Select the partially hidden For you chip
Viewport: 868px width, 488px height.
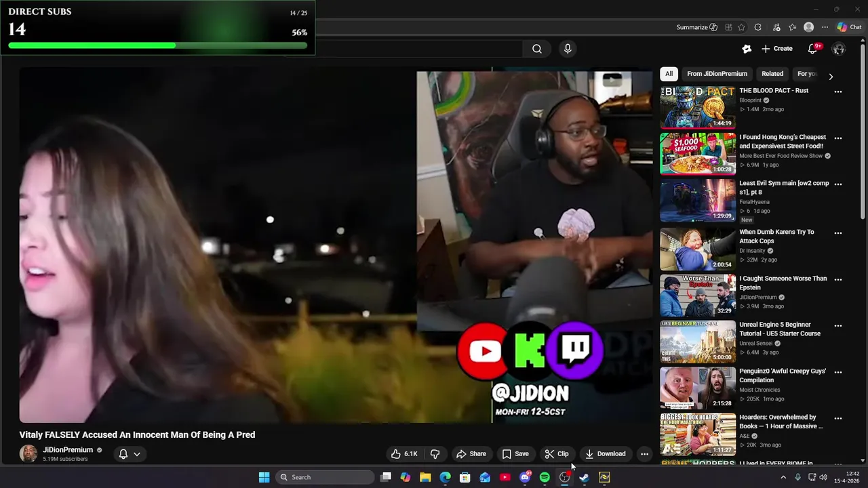point(806,74)
